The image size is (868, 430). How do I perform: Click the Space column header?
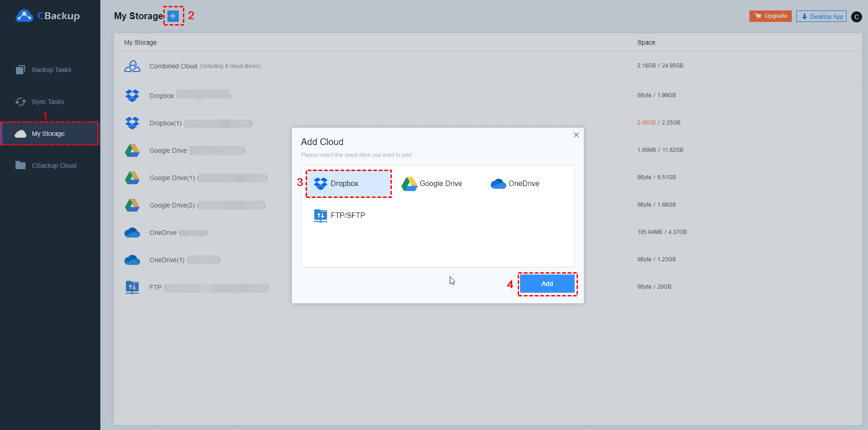point(646,42)
